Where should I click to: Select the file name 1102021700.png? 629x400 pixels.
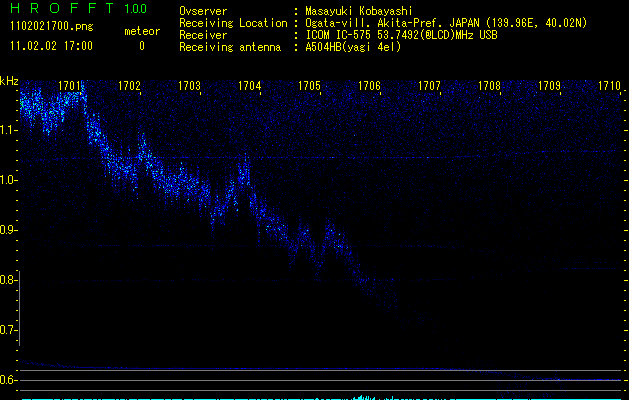(52, 27)
